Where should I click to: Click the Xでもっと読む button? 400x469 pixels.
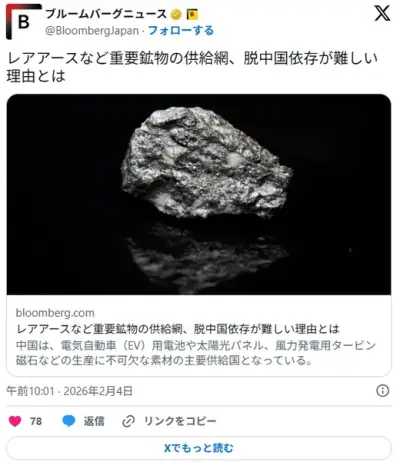(x=199, y=448)
